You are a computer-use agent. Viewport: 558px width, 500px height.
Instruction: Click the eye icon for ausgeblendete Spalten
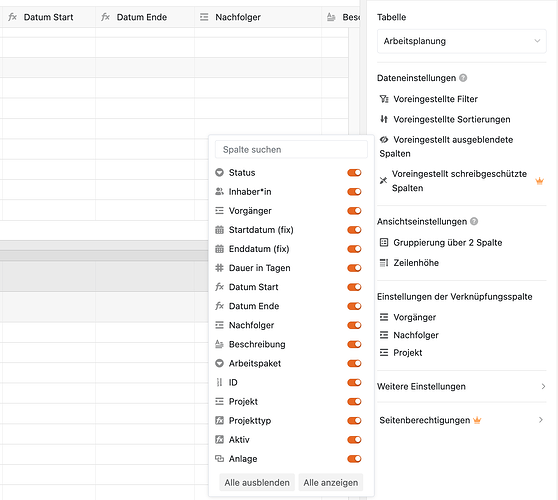384,140
